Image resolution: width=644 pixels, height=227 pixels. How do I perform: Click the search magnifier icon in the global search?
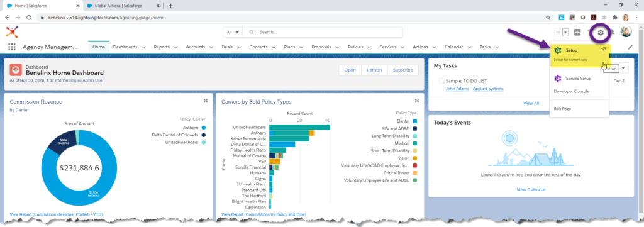[x=252, y=32]
